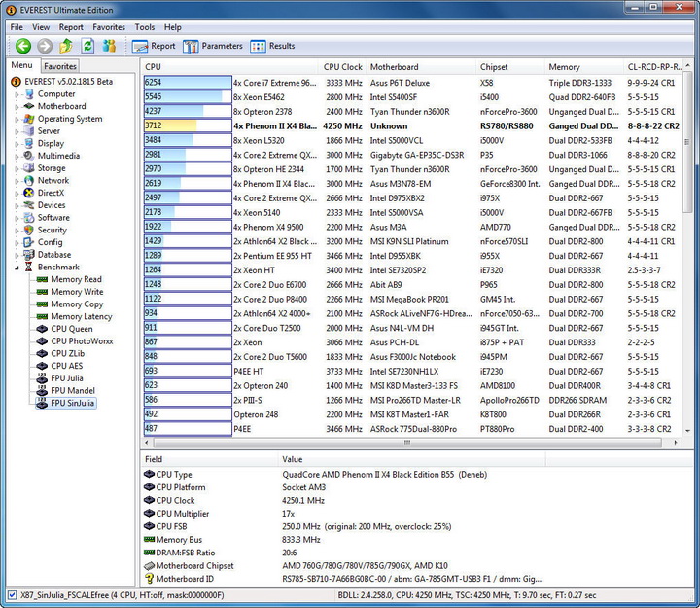This screenshot has height=608, width=700.
Task: Click the green Back arrow icon
Action: coord(23,46)
